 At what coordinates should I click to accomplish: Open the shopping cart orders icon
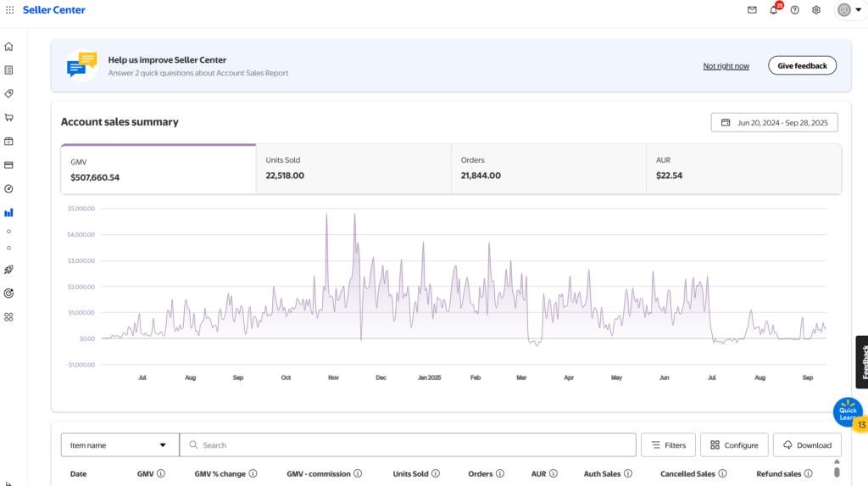coord(9,117)
